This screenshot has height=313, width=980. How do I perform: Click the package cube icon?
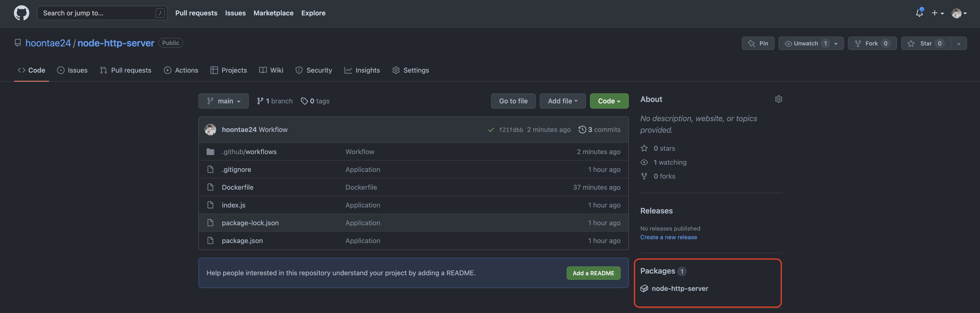644,288
